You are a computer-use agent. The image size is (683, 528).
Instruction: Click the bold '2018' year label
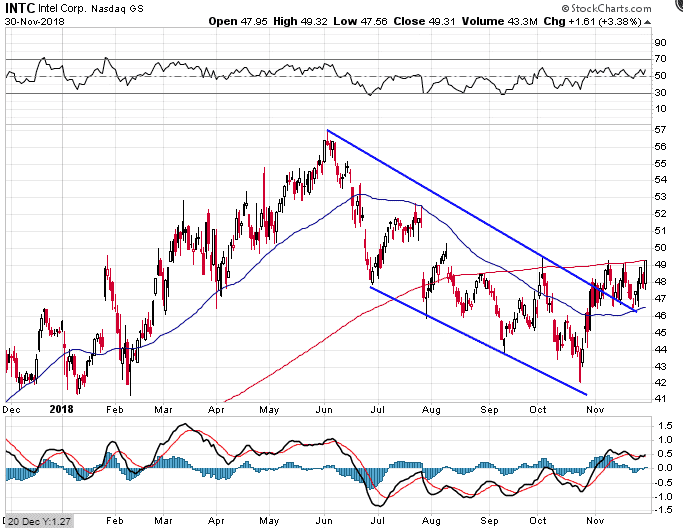coord(61,409)
